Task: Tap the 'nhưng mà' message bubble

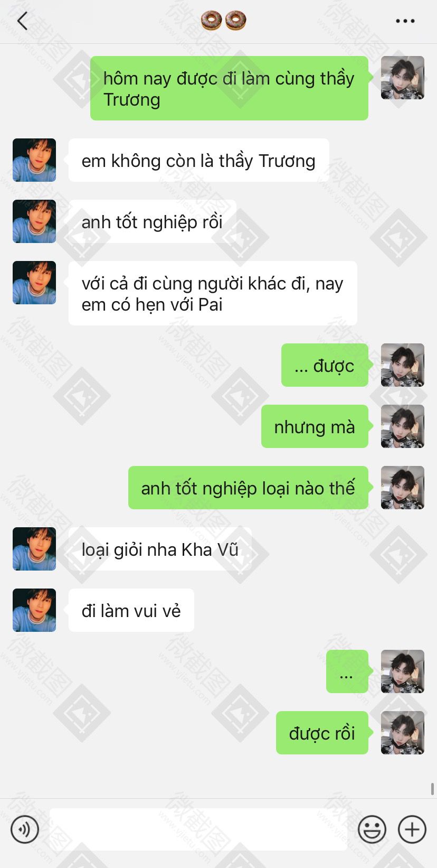Action: click(x=315, y=426)
